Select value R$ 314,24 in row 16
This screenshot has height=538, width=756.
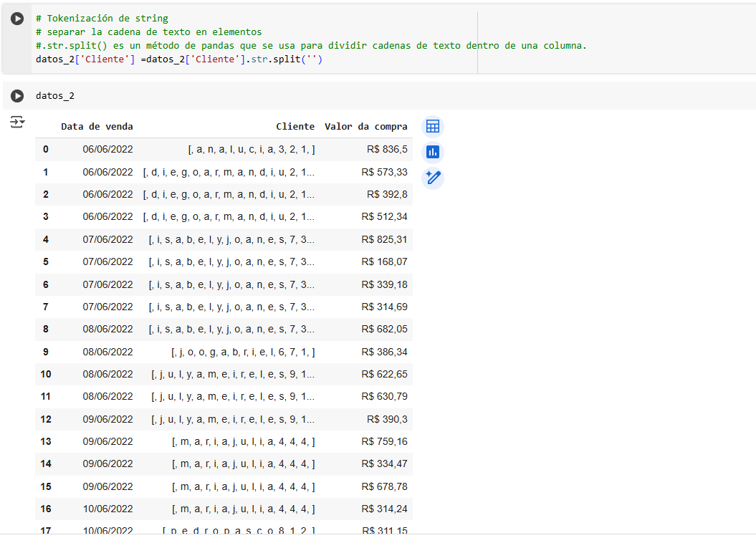pos(384,509)
